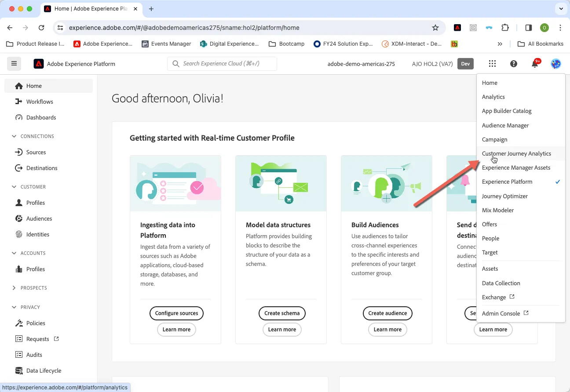Open Identities in the sidebar

point(48,234)
